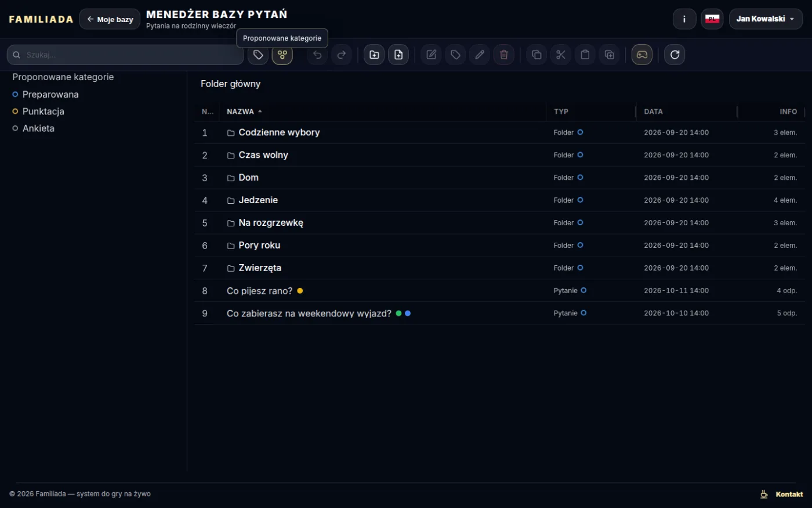Click the yellow dot after 'Co pijesz rano?'
This screenshot has width=812, height=508.
coord(300,291)
